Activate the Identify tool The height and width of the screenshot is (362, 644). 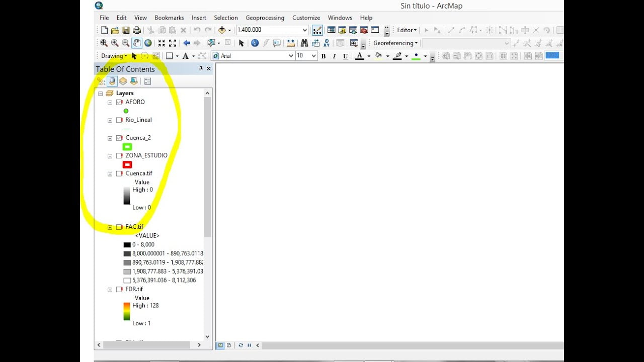255,43
